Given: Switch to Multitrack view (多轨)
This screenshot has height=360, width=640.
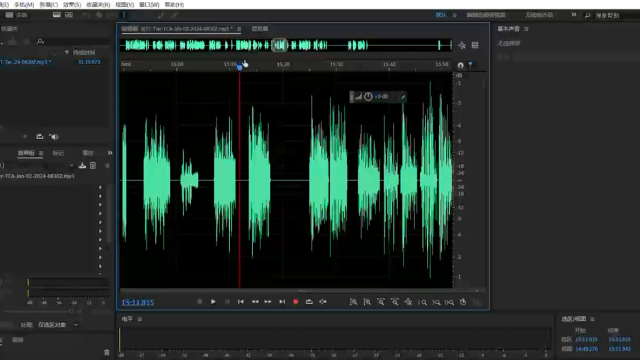Looking at the screenshot, I should click(18, 15).
